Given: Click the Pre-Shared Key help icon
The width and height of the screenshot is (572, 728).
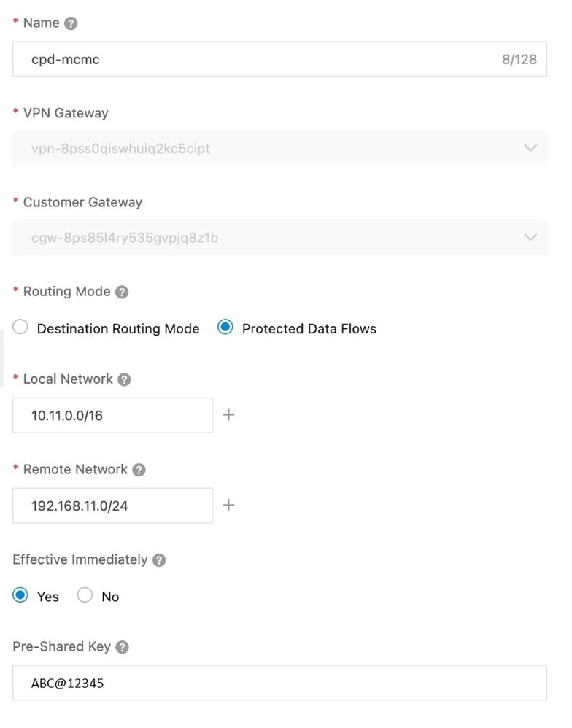Looking at the screenshot, I should click(123, 647).
